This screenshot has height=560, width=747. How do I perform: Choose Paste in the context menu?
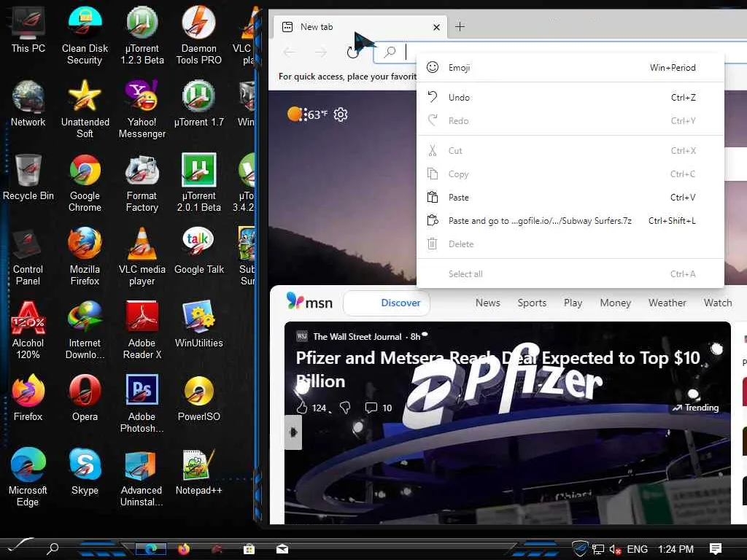(x=570, y=197)
